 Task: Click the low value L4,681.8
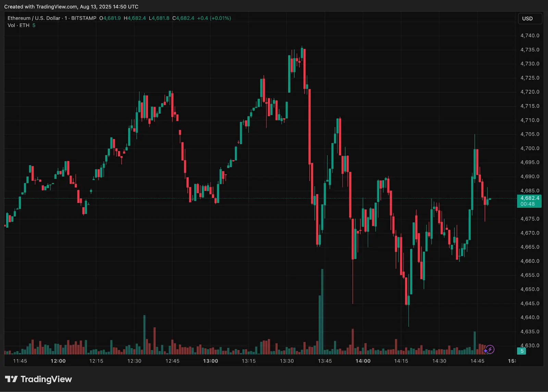point(159,18)
